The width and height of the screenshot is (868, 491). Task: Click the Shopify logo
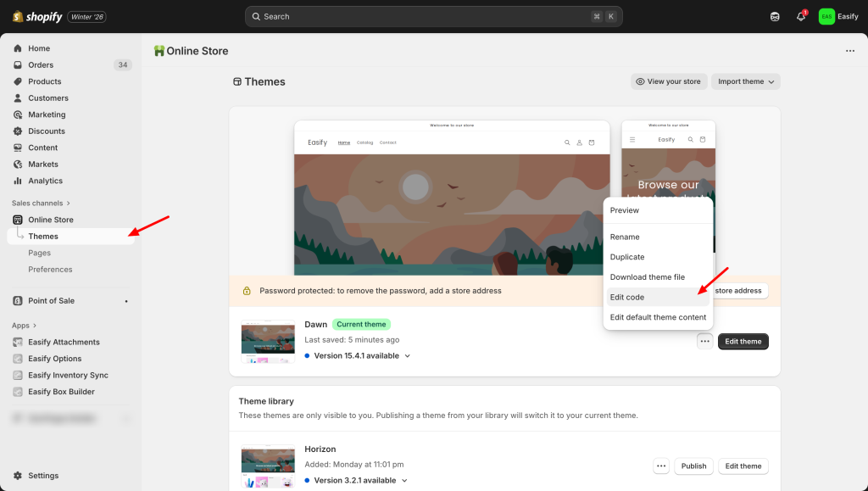coord(38,17)
